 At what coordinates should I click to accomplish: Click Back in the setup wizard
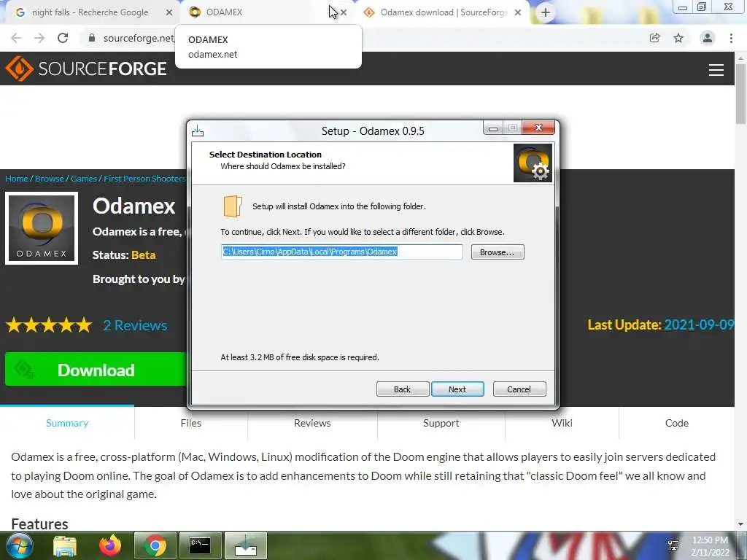click(402, 389)
